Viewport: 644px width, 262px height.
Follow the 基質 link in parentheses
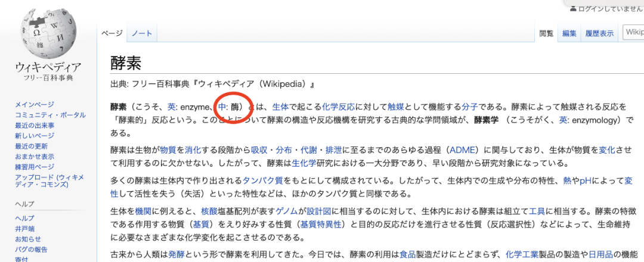[x=202, y=224]
